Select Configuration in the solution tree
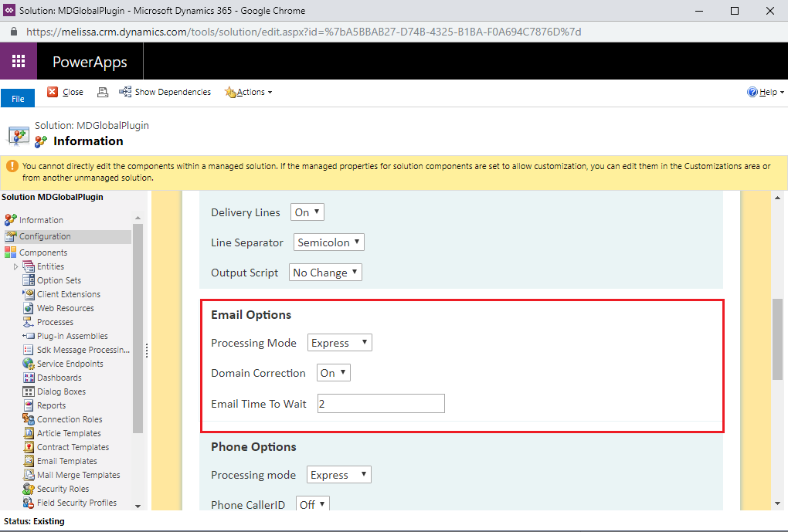The image size is (788, 532). click(x=45, y=236)
